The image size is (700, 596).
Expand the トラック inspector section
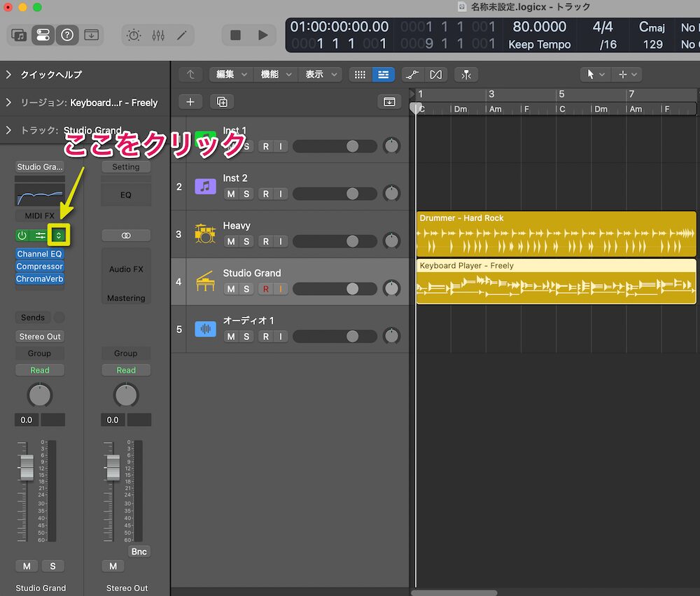pos(8,130)
